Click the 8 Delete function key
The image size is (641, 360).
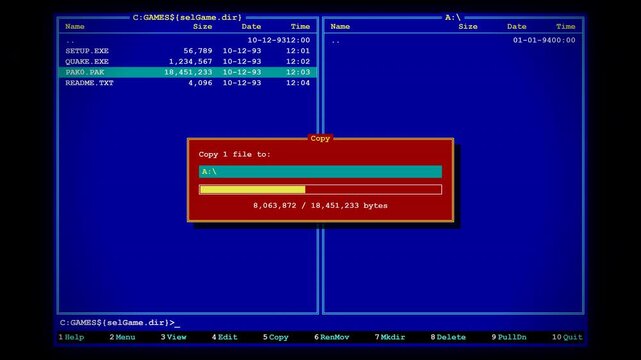(448, 337)
